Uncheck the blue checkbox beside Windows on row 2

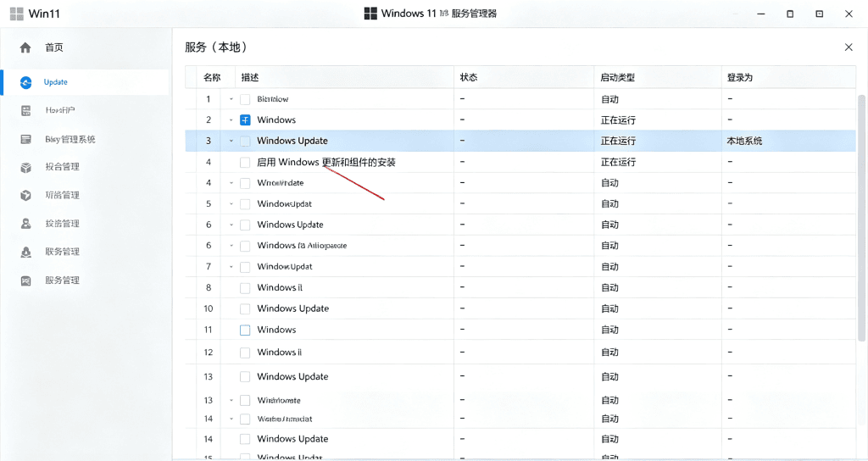(x=245, y=120)
